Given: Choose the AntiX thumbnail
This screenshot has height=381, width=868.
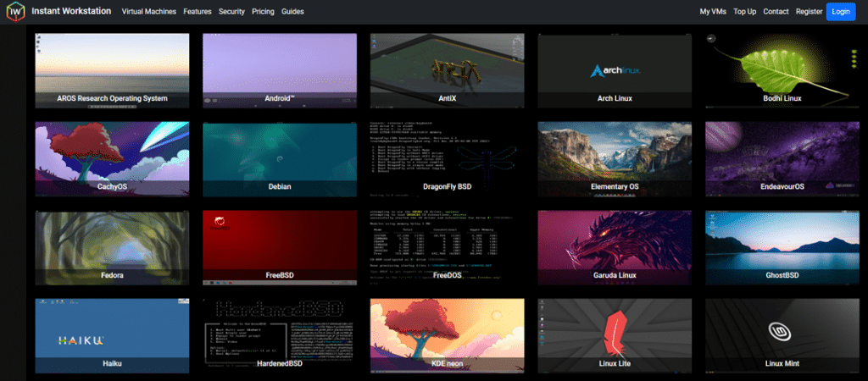Looking at the screenshot, I should click(x=447, y=71).
